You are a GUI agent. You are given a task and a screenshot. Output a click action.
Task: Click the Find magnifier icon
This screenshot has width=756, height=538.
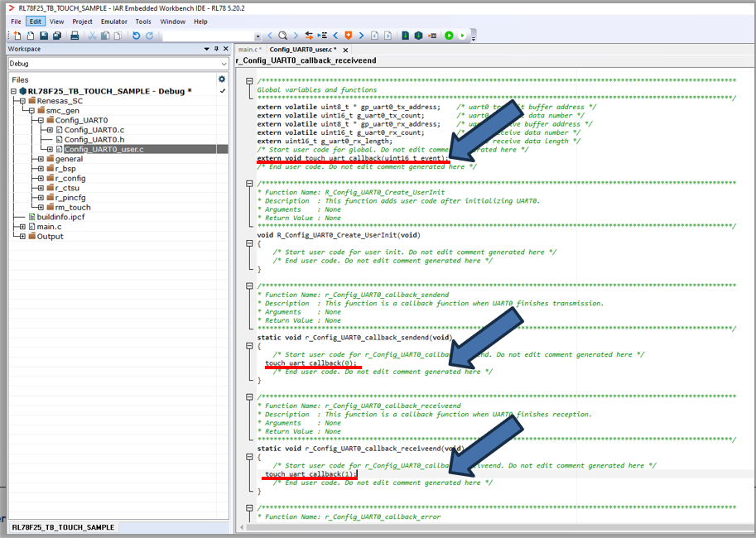(283, 36)
